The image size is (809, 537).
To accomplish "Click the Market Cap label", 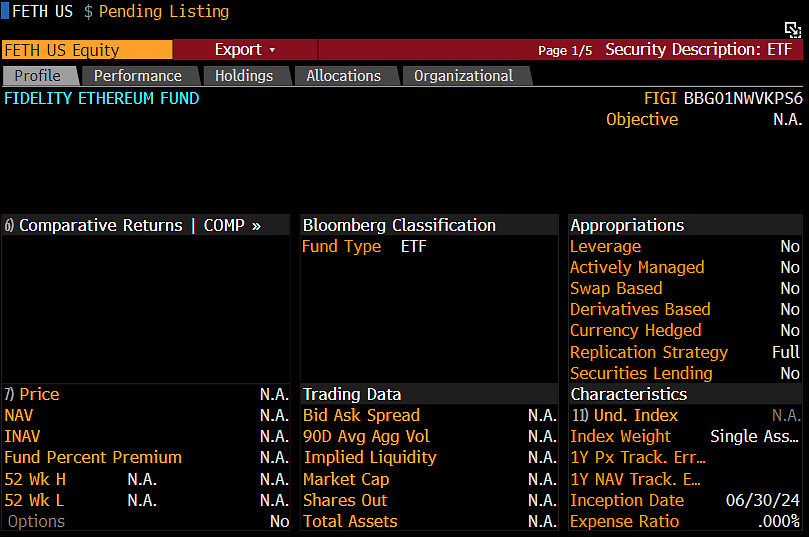I will pos(346,479).
